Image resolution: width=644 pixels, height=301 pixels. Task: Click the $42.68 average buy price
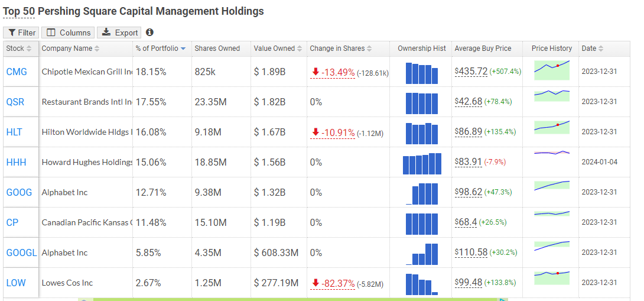pos(468,102)
